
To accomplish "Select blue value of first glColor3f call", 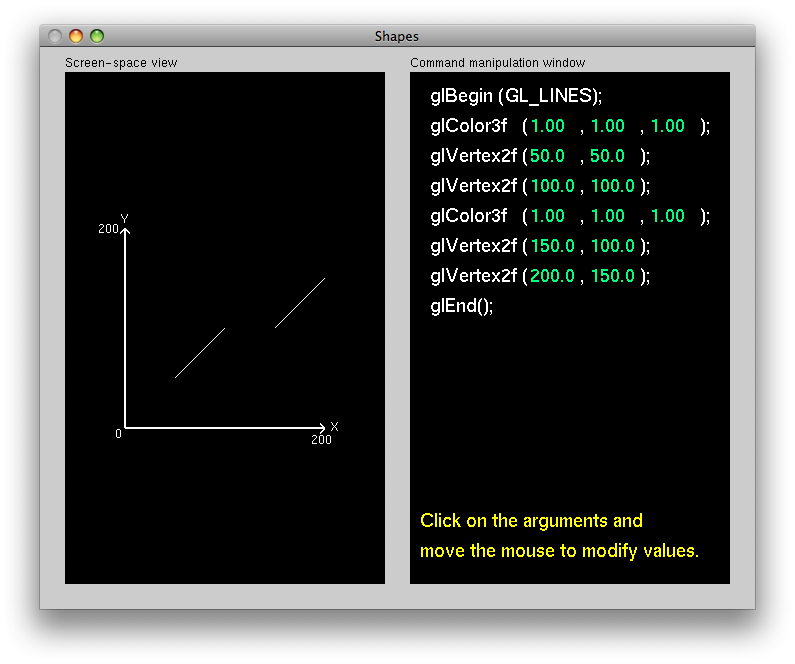I will click(667, 126).
